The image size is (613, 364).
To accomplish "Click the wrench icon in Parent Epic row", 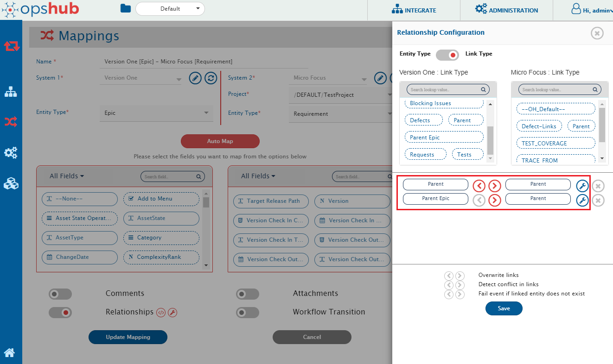I will click(x=582, y=201).
